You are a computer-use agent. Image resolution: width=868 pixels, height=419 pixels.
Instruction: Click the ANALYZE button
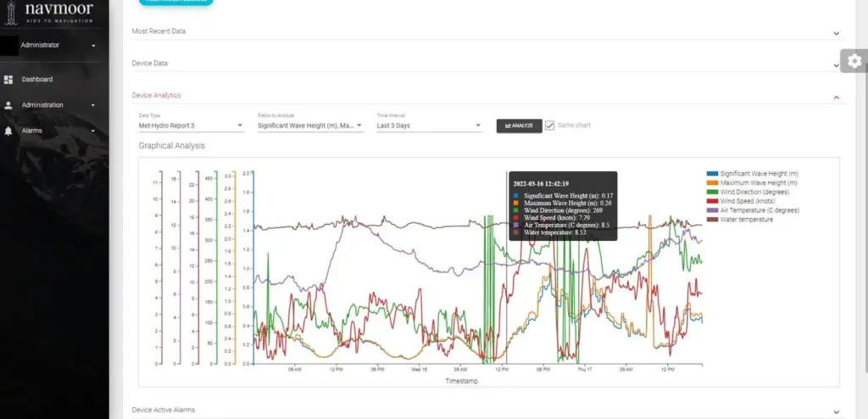pyautogui.click(x=520, y=126)
